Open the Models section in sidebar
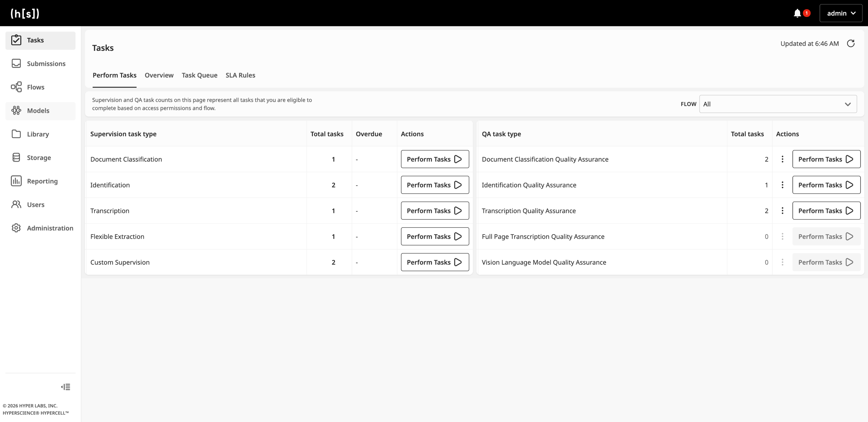The height and width of the screenshot is (422, 868). 38,110
